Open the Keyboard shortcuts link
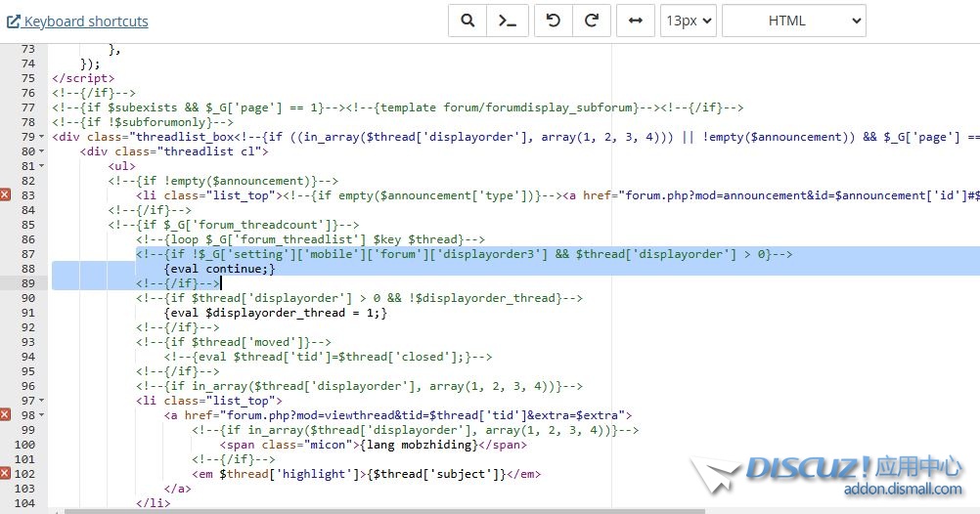 tap(77, 21)
